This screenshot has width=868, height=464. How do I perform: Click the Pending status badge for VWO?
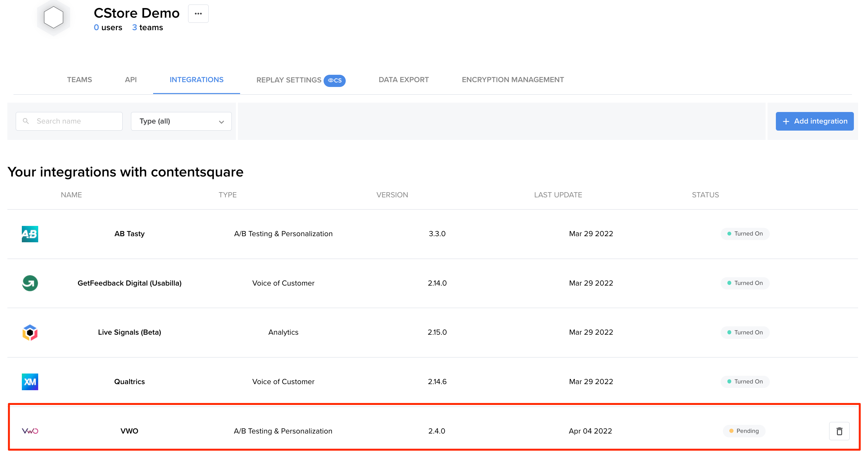pyautogui.click(x=744, y=431)
